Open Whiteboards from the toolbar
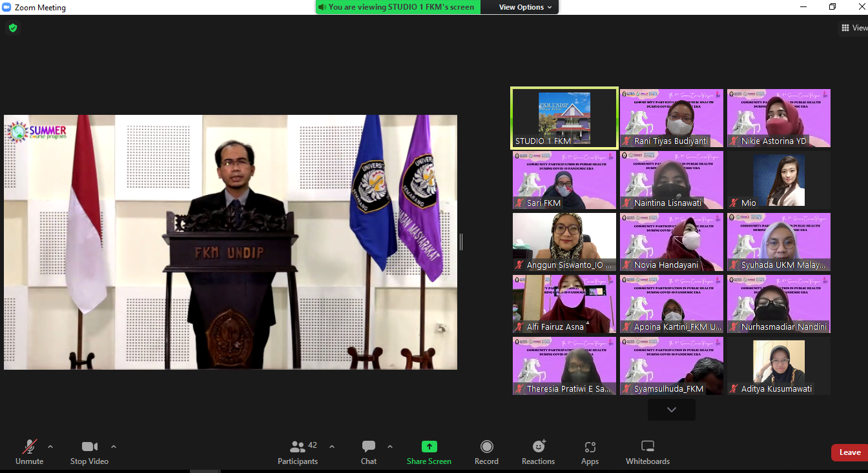This screenshot has height=473, width=868. point(647,451)
